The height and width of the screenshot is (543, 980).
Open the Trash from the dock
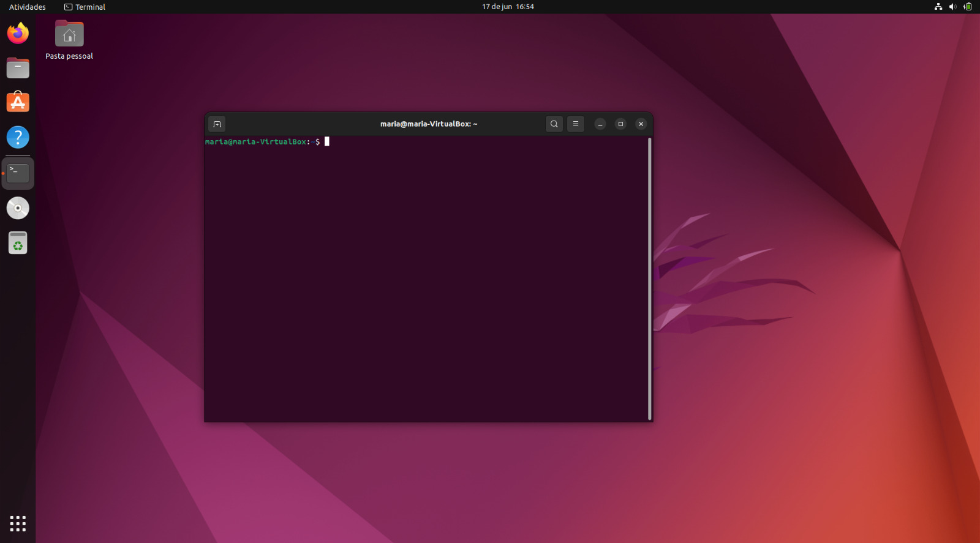click(18, 243)
